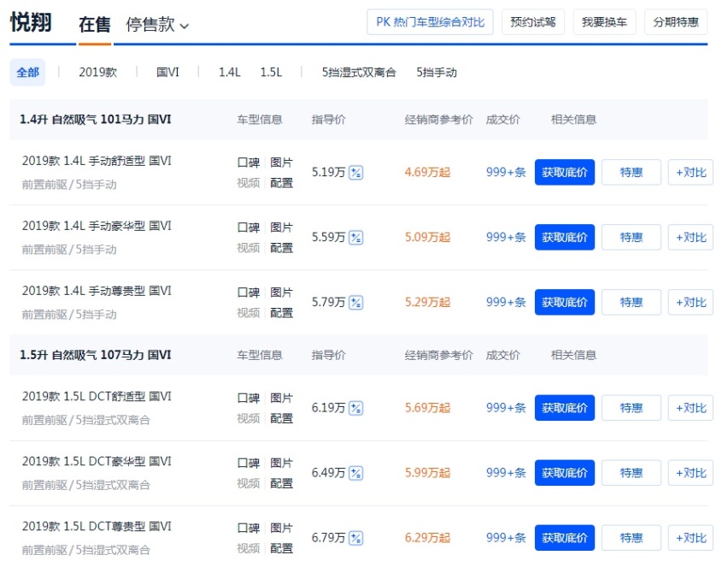The height and width of the screenshot is (567, 728).
Task: Open 口碑 for 1.5L DCT豪华型
Action: (x=249, y=464)
